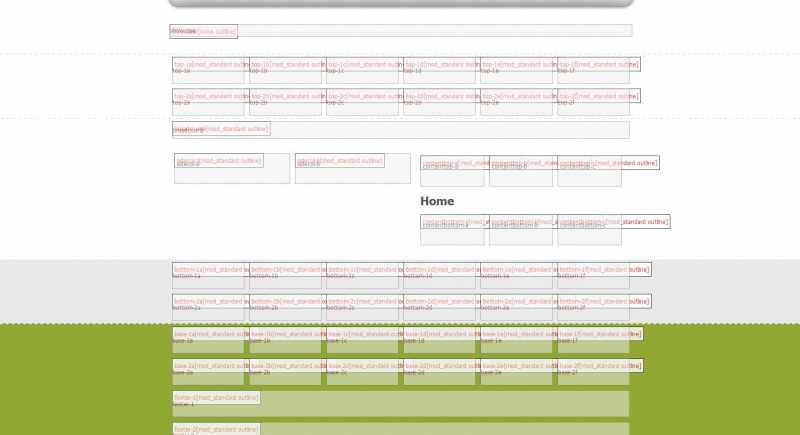This screenshot has width=800, height=435.
Task: Select the sidebar-a module position
Action: pos(232,168)
